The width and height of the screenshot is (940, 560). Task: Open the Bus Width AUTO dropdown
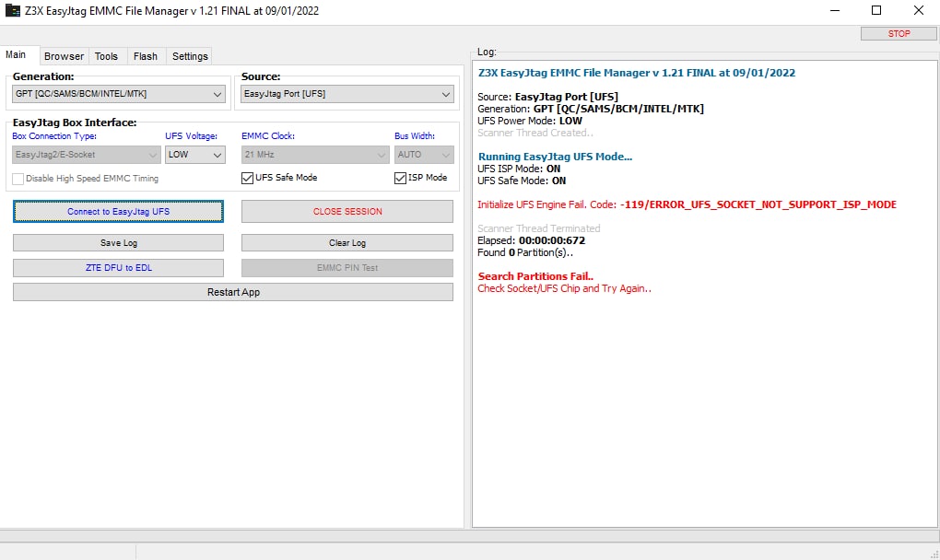pos(424,155)
